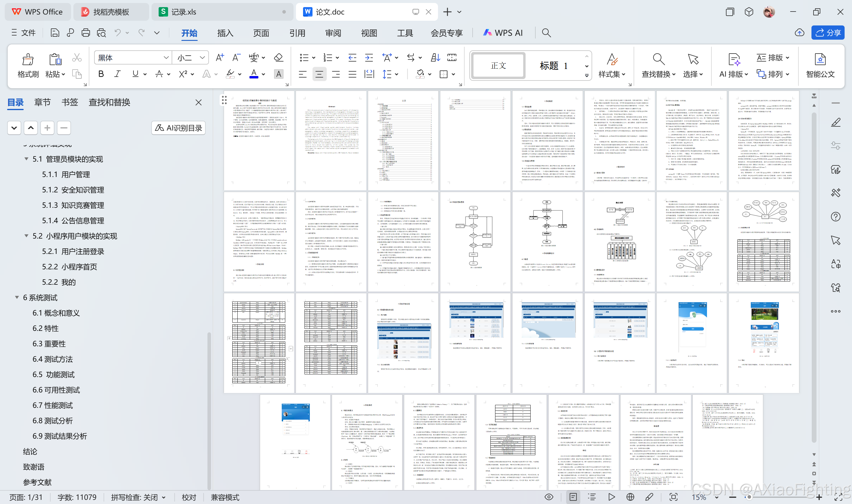Click the Print icon in quick toolbar
The width and height of the screenshot is (852, 504).
point(86,33)
